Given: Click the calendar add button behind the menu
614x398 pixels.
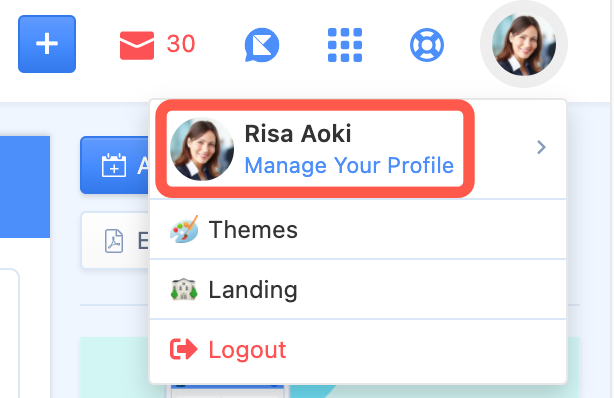Looking at the screenshot, I should (x=115, y=165).
